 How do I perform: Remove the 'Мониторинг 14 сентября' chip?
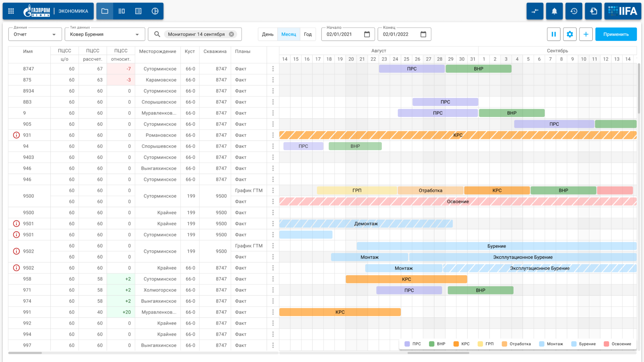point(232,34)
